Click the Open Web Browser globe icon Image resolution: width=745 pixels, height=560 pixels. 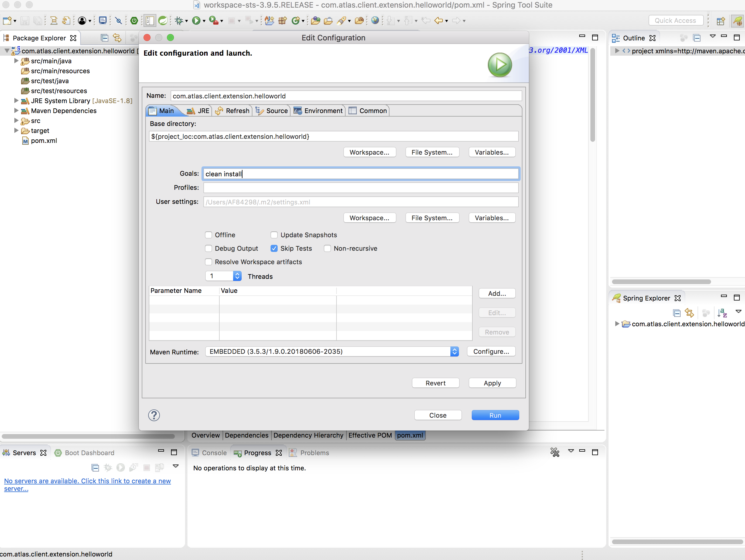click(x=375, y=21)
